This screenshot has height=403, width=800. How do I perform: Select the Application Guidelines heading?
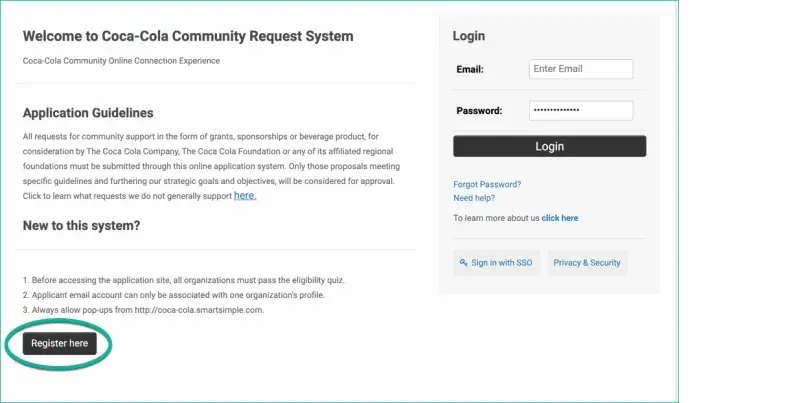coord(88,113)
